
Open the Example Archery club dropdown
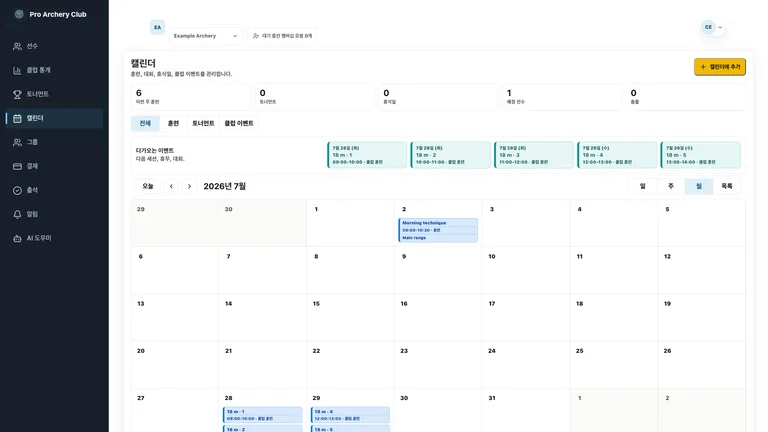pyautogui.click(x=206, y=36)
